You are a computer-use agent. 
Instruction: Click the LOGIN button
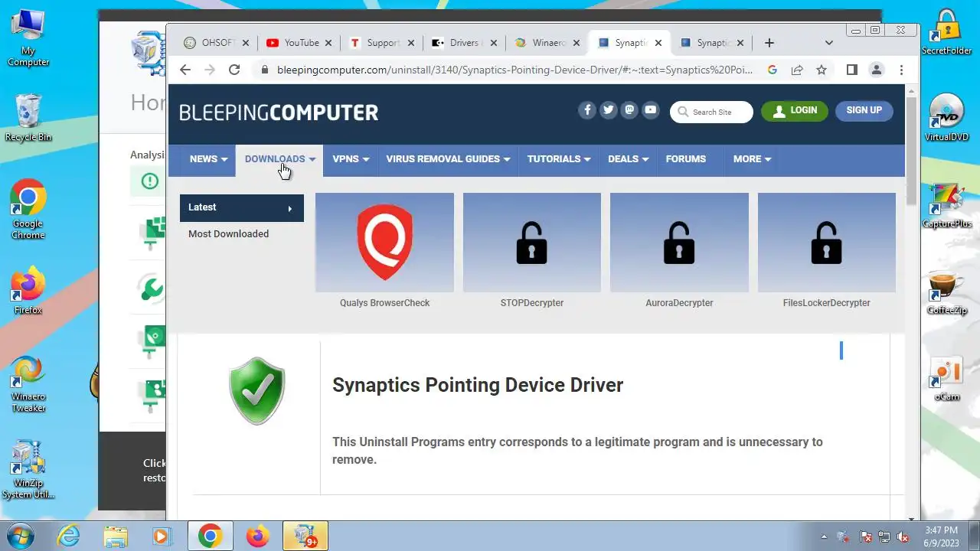click(795, 111)
